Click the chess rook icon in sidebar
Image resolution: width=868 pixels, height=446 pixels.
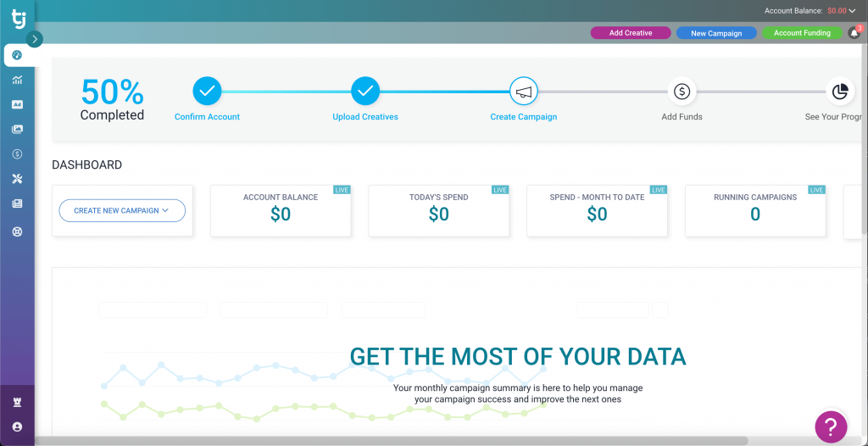(17, 402)
